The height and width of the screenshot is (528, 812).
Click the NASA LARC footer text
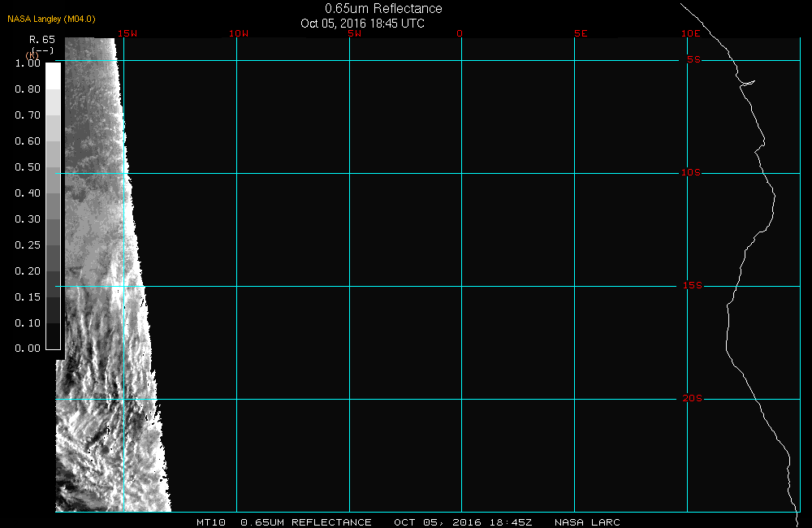click(x=587, y=522)
